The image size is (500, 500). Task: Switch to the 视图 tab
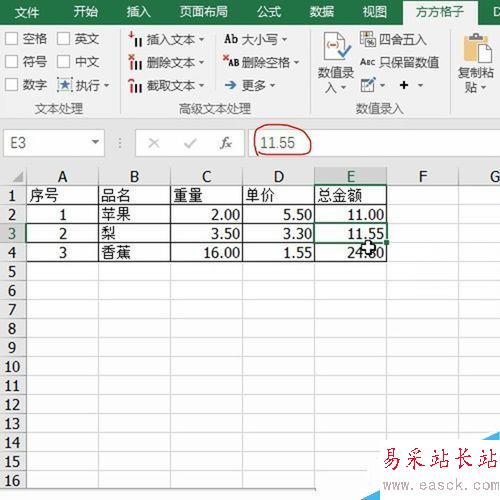(375, 12)
